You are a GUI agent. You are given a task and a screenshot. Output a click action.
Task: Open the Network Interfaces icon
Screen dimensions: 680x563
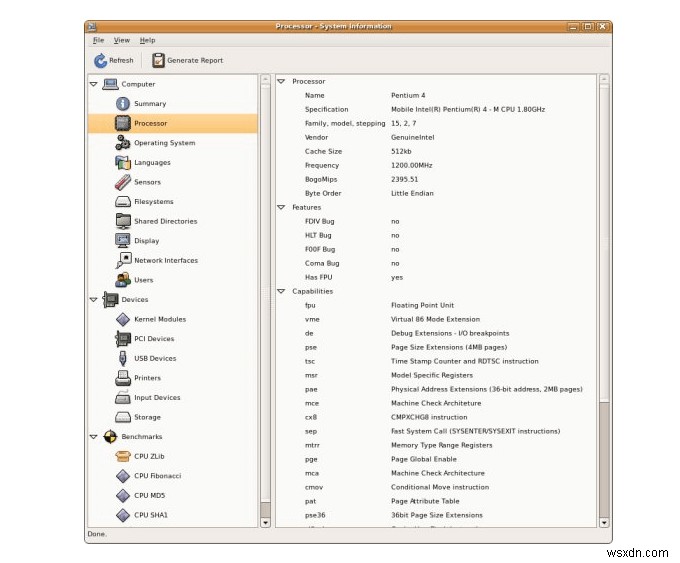click(x=123, y=260)
